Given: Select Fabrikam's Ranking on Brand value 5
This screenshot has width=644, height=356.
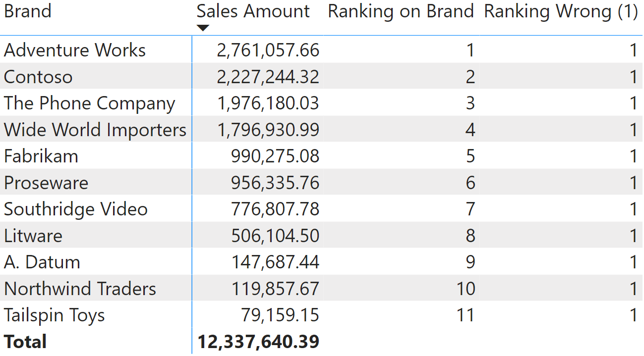Looking at the screenshot, I should coord(470,156).
